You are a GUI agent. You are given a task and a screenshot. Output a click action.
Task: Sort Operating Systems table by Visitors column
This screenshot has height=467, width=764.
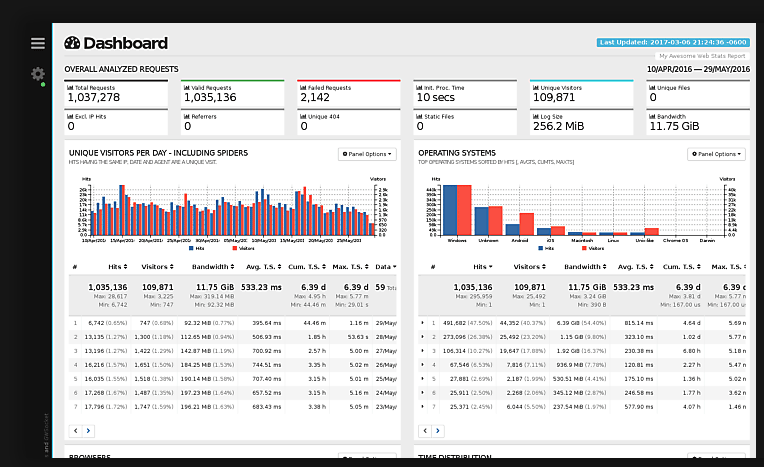[x=529, y=267]
